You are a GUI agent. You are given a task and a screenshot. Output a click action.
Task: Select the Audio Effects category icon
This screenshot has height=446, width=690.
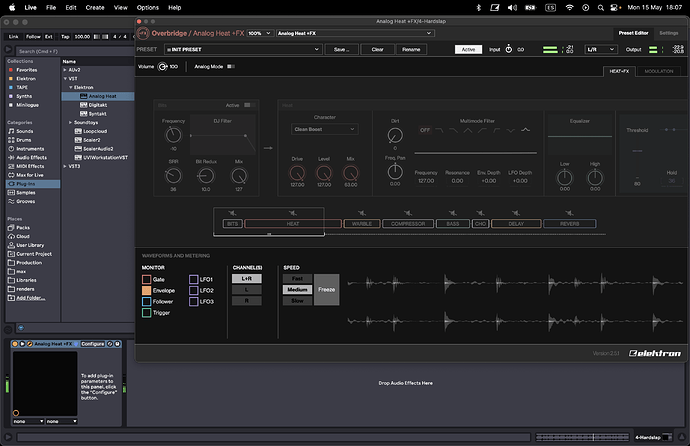click(11, 158)
